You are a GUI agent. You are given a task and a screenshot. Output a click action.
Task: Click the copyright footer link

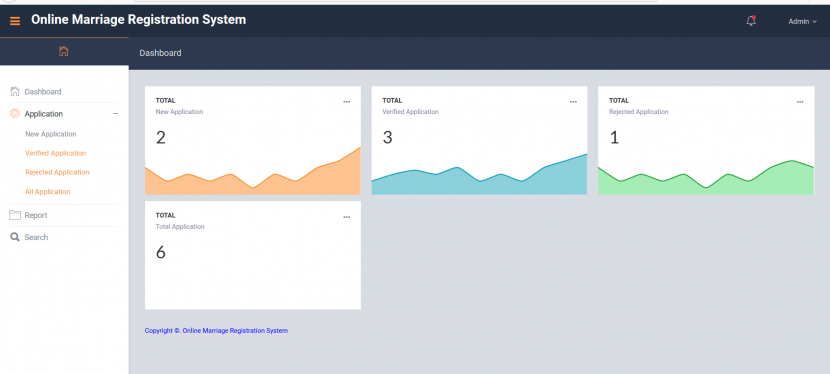tap(216, 331)
